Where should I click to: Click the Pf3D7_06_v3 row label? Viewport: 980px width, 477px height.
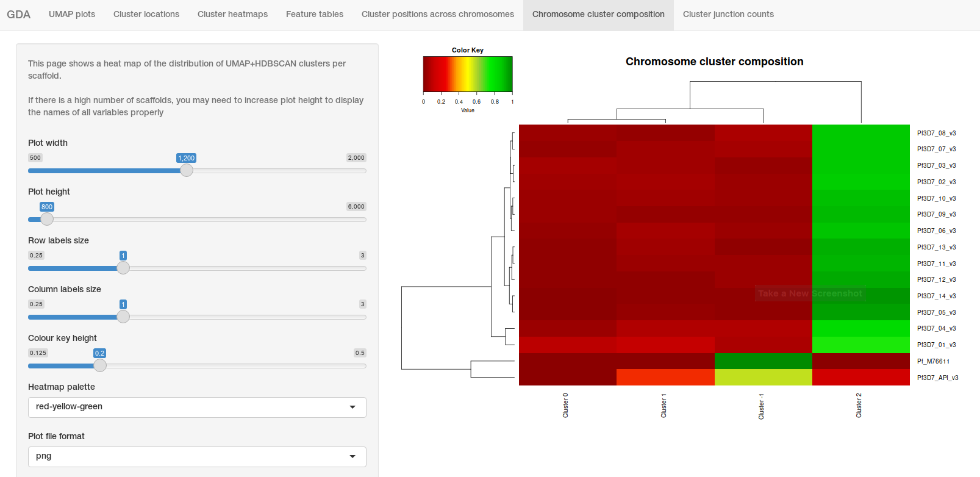(936, 231)
